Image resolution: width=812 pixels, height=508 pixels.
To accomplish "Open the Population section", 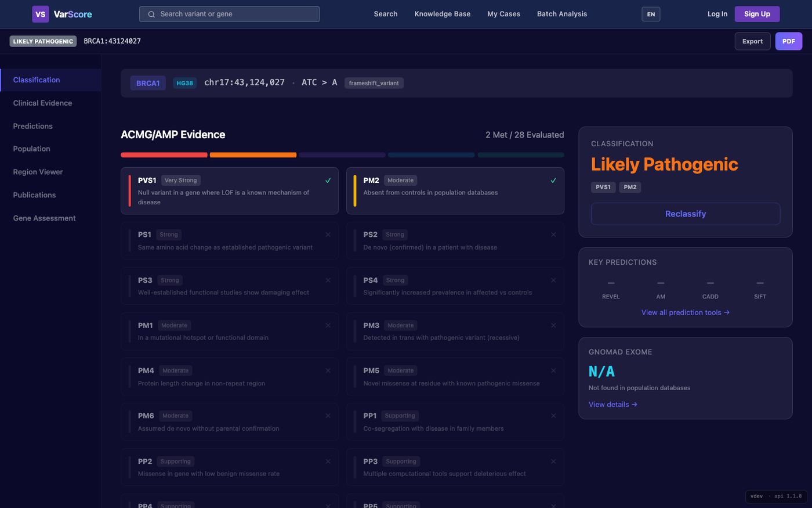I will (50, 149).
